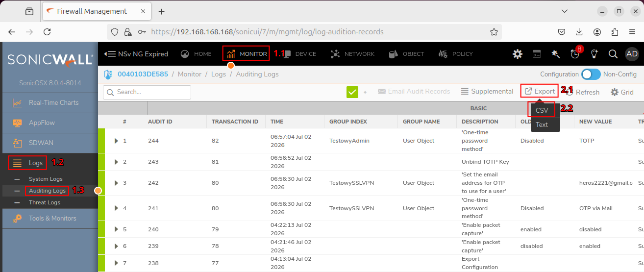Open System Logs in the sidebar

coord(46,179)
